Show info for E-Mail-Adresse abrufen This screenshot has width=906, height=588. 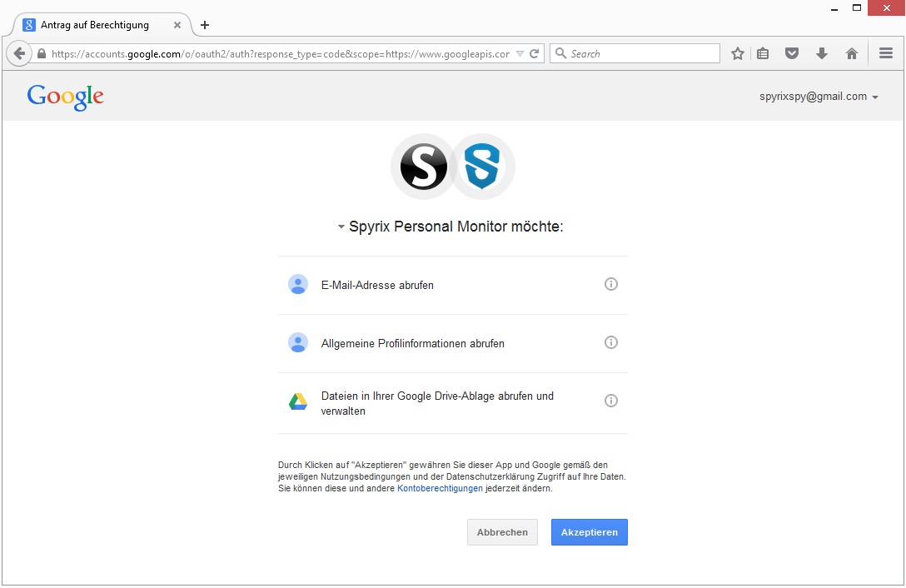(x=610, y=284)
